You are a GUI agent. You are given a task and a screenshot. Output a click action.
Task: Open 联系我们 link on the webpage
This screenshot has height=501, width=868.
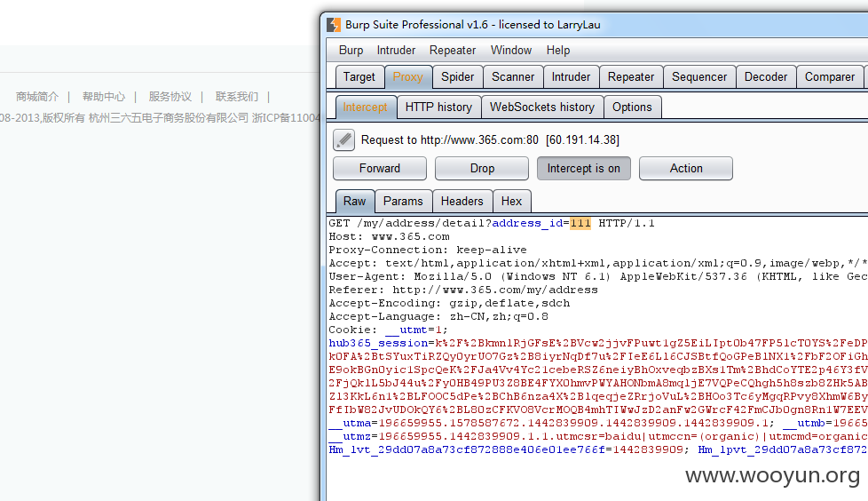tap(237, 97)
